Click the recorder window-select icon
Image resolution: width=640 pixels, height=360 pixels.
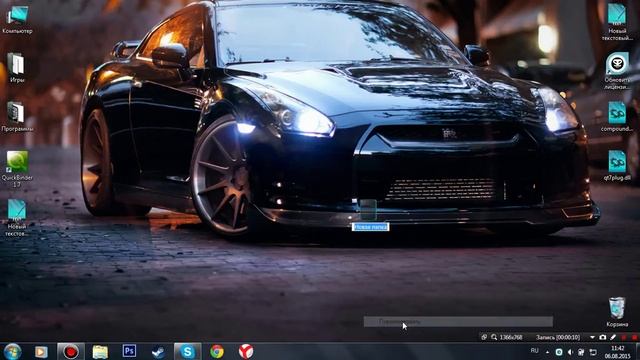[484, 337]
